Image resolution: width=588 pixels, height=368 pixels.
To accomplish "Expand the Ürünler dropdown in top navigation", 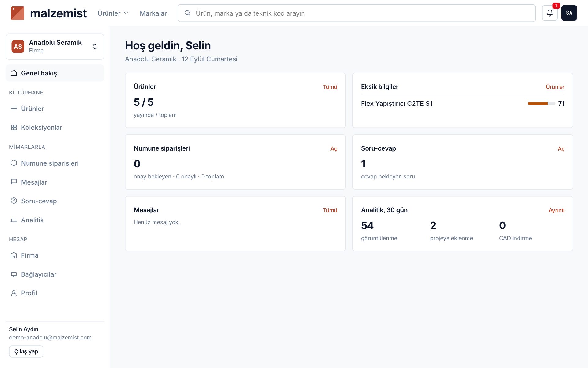I will click(x=113, y=13).
